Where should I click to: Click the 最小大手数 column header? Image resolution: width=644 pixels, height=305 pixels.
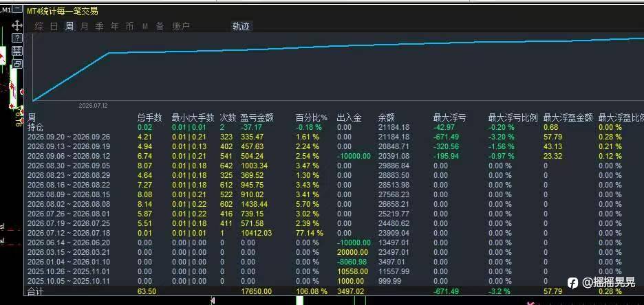click(193, 118)
